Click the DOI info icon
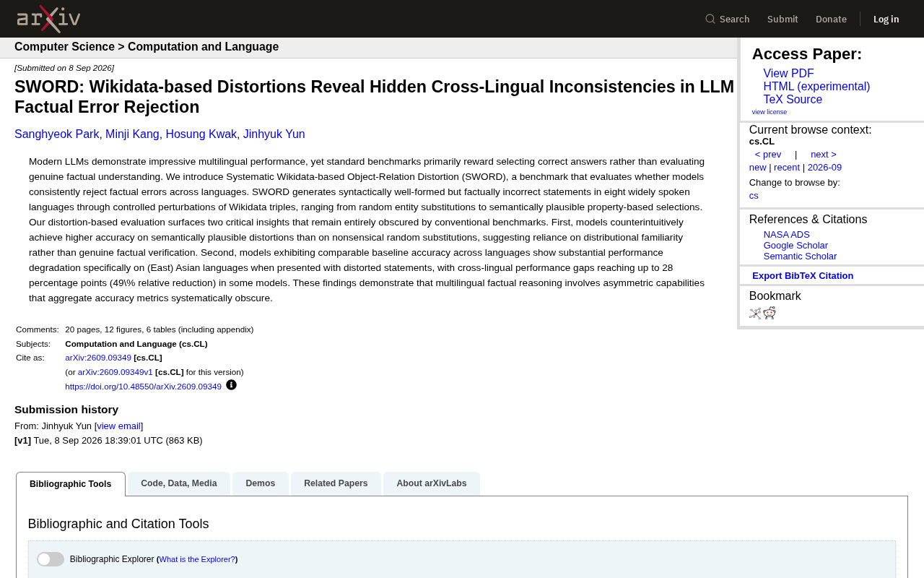 (x=231, y=385)
